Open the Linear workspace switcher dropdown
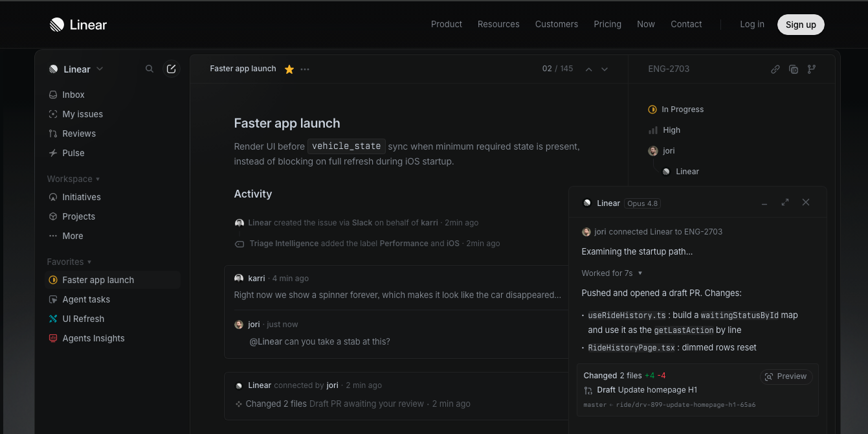The height and width of the screenshot is (434, 868). pyautogui.click(x=76, y=69)
